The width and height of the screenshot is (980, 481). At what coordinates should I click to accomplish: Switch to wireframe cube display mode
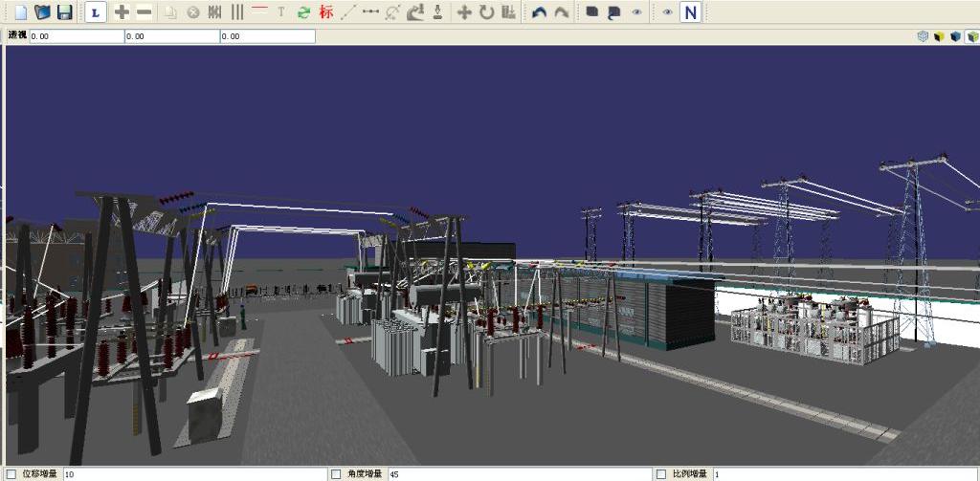coord(923,36)
